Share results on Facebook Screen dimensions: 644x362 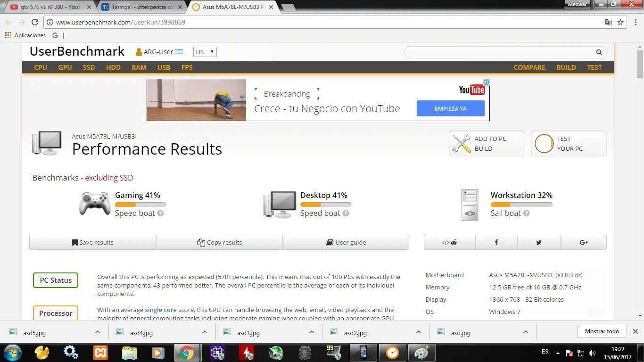tap(496, 242)
